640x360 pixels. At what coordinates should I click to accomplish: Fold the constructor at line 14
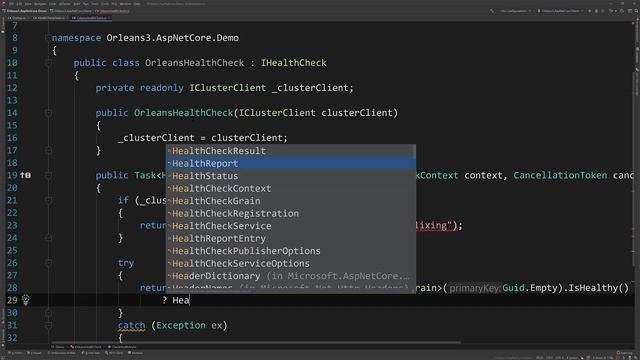(x=48, y=113)
